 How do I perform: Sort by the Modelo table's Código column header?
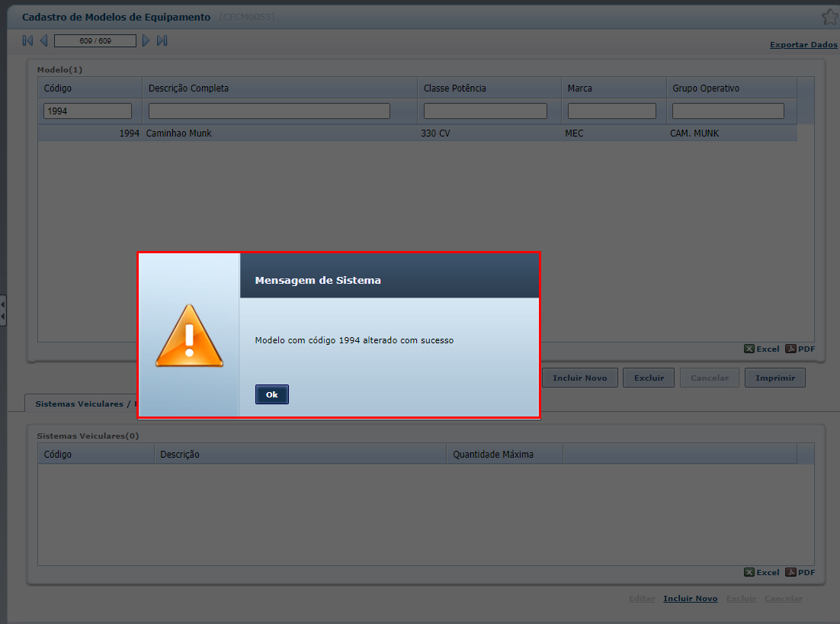pos(89,88)
